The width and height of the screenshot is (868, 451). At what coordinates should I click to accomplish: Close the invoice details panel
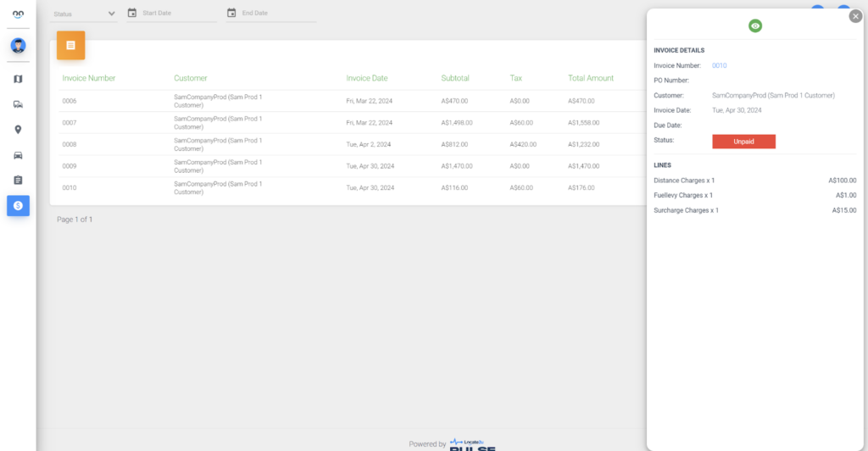tap(855, 17)
